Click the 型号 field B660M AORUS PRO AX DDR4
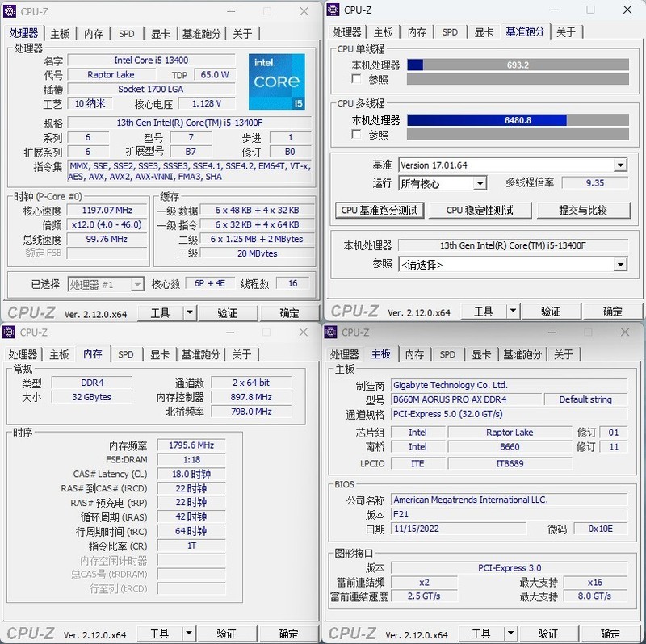The width and height of the screenshot is (646, 644). (466, 399)
